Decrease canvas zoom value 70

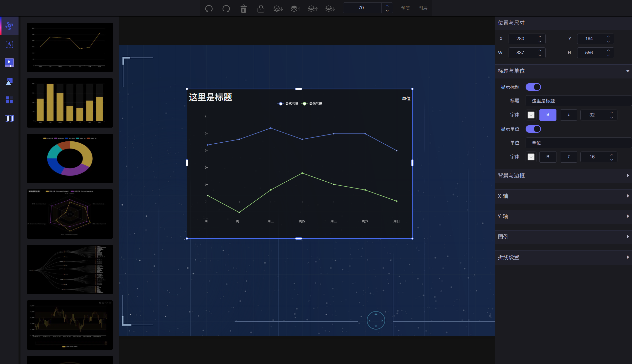[387, 11]
